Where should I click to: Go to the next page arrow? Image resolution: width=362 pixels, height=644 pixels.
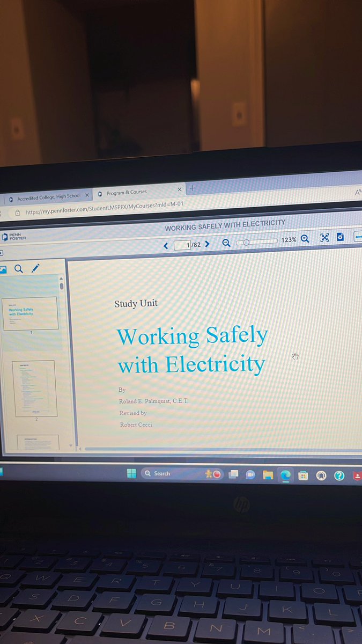point(207,244)
